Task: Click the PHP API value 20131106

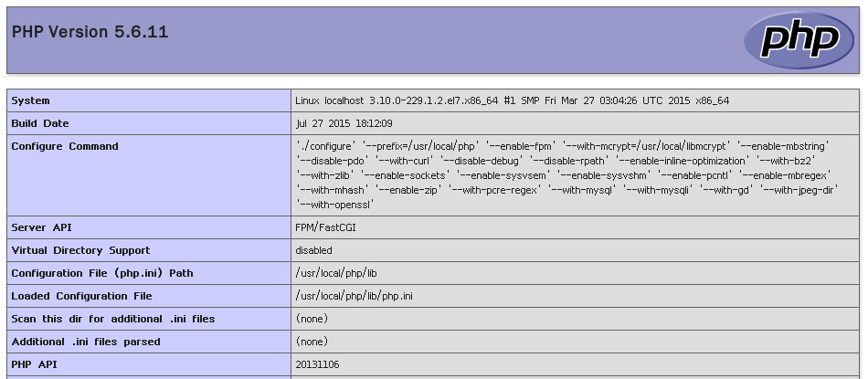Action: point(318,364)
